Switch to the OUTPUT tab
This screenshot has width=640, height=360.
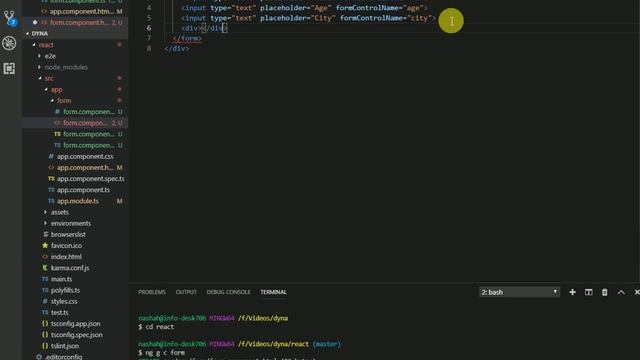(x=186, y=292)
